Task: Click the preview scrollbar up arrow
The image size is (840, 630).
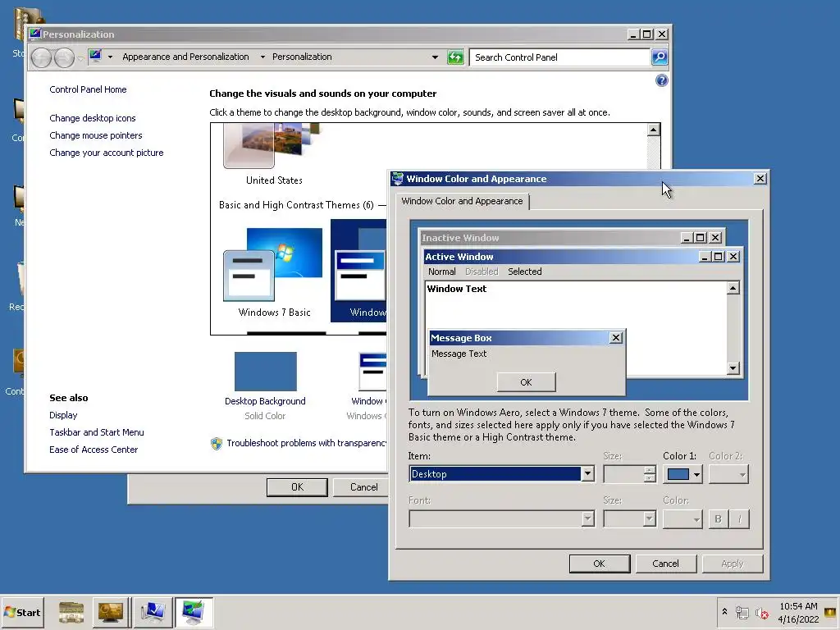Action: (733, 288)
